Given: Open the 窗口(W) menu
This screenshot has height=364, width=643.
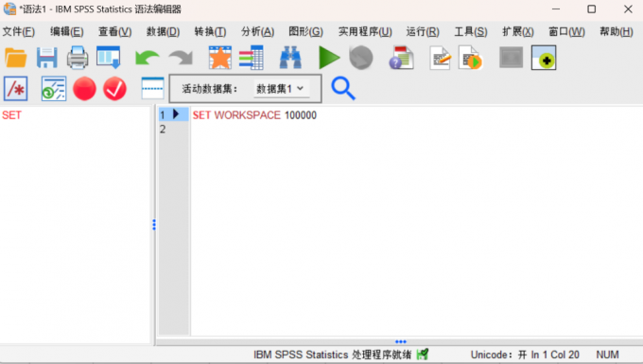Looking at the screenshot, I should pos(566,31).
